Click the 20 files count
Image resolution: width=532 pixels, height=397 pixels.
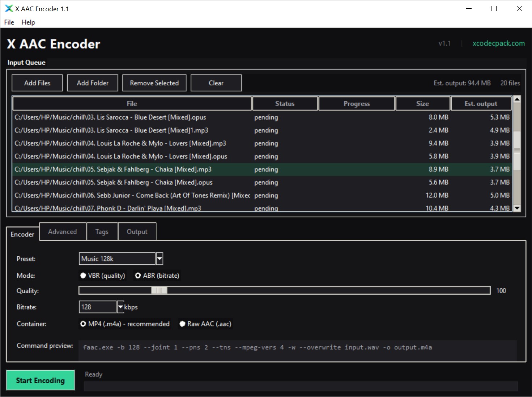pyautogui.click(x=510, y=83)
